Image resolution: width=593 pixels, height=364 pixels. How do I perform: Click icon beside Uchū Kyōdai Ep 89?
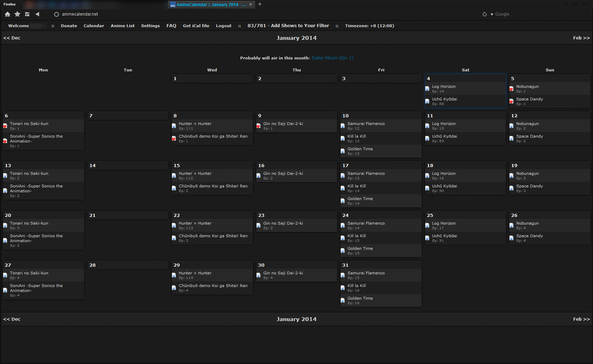point(428,139)
